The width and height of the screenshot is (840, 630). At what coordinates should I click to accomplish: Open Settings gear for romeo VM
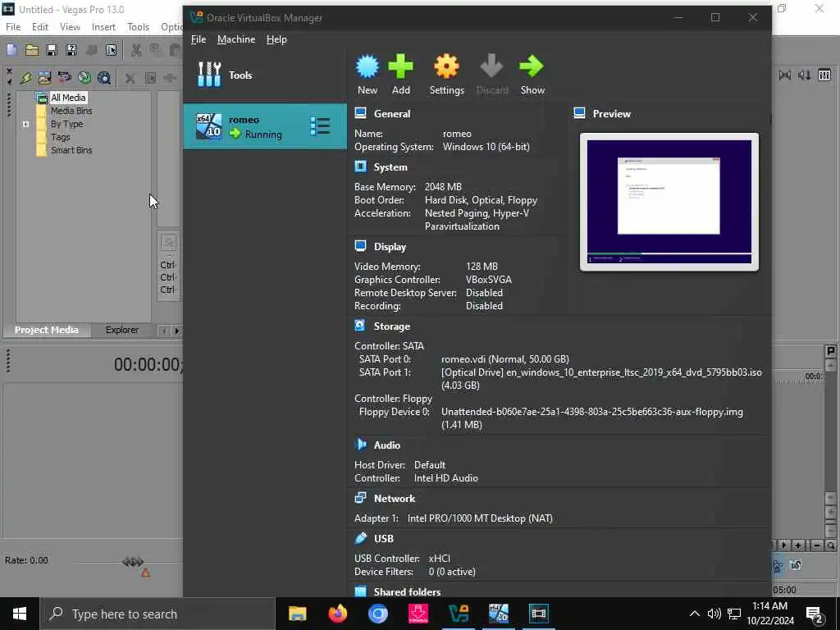[446, 75]
